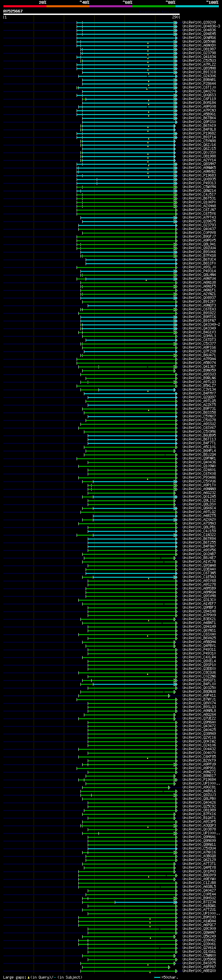222x980 pixels.
Task: Select the UniRef100_C1N322 label
Action: coord(199,535)
